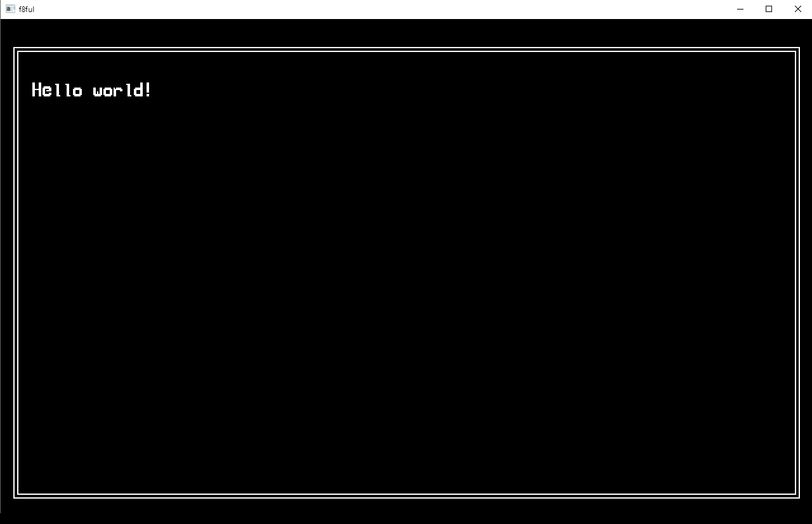Viewport: 812px width, 524px height.
Task: Click the lower-right corner of the white frame
Action: tap(797, 495)
